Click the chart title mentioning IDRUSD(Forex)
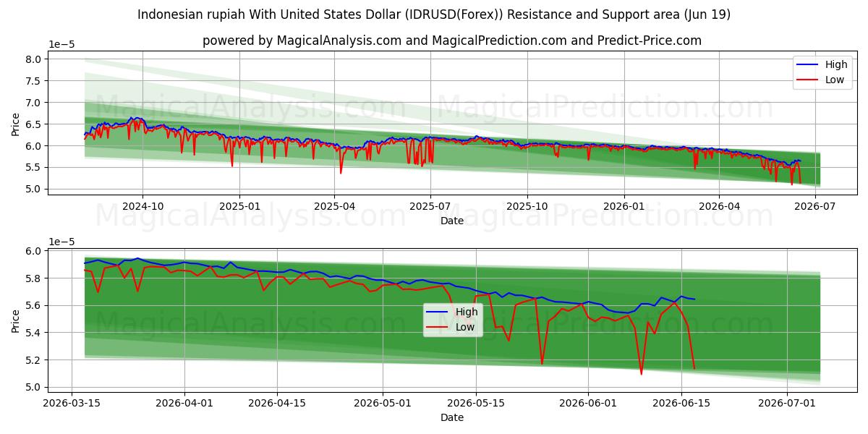Image resolution: width=868 pixels, height=434 pixels. coord(434,14)
